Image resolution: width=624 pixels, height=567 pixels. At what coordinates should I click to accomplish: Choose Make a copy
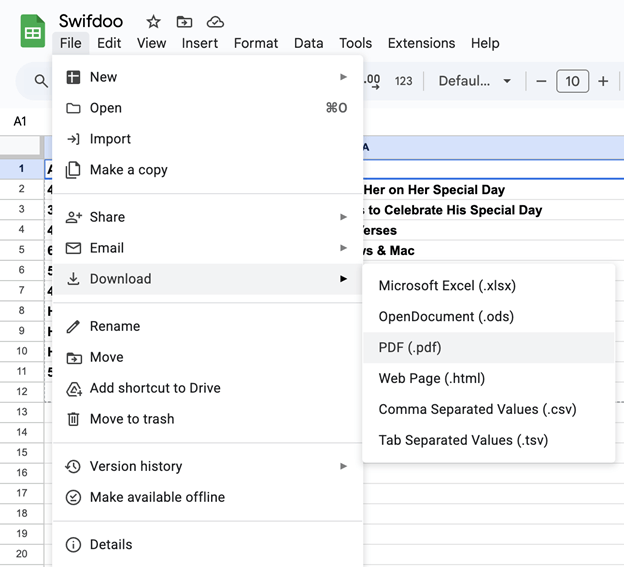[207, 170]
